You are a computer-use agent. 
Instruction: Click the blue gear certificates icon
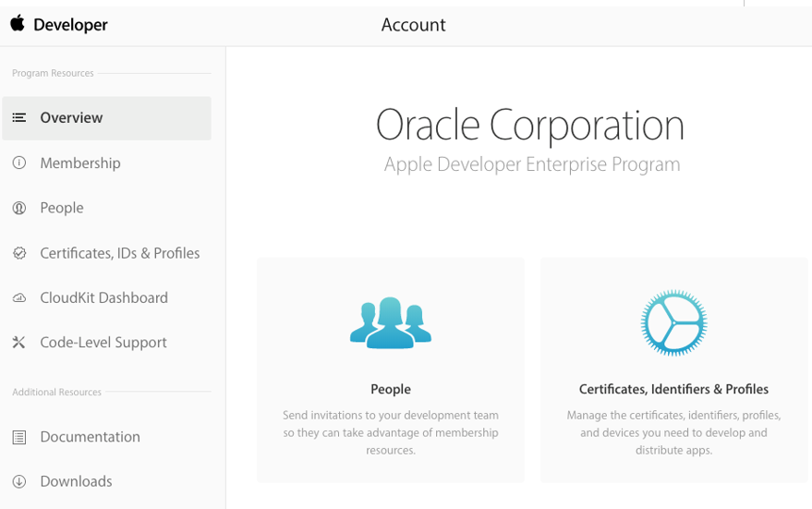tap(673, 322)
